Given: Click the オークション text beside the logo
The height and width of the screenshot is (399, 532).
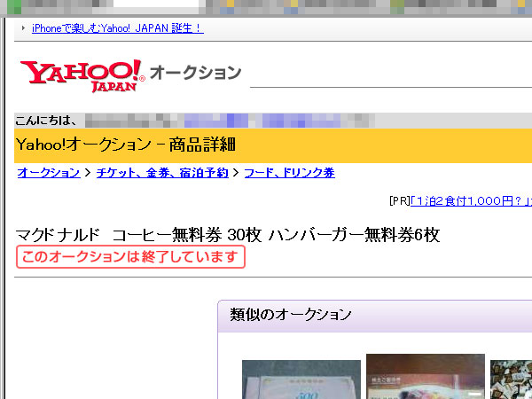Looking at the screenshot, I should 195,73.
